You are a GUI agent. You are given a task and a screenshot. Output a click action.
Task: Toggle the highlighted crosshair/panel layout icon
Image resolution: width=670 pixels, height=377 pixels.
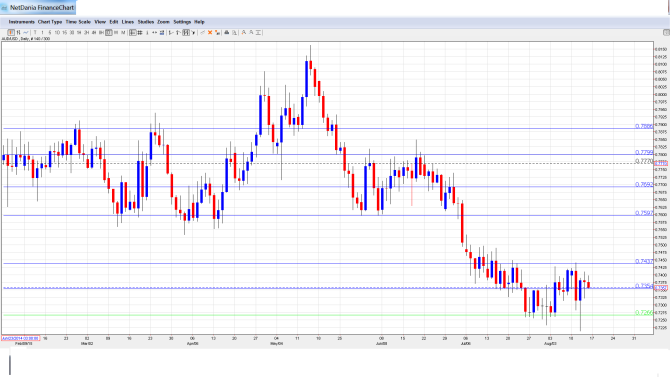pyautogui.click(x=132, y=32)
